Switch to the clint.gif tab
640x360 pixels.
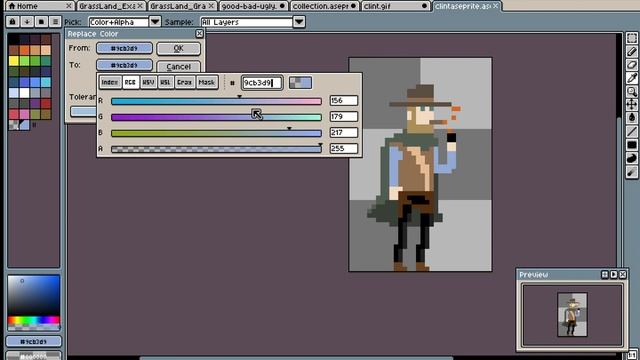(x=396, y=6)
